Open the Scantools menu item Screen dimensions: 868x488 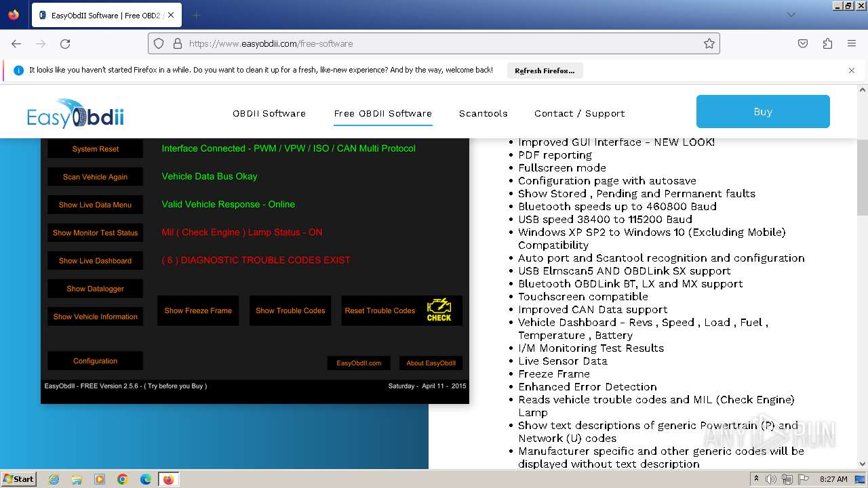[484, 113]
